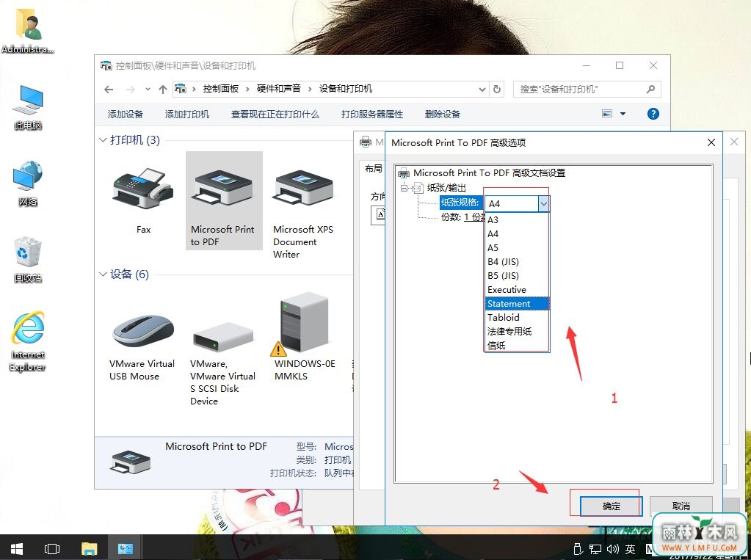Choose A5 from the paper size list
Viewport: 751px width, 560px height.
[517, 247]
